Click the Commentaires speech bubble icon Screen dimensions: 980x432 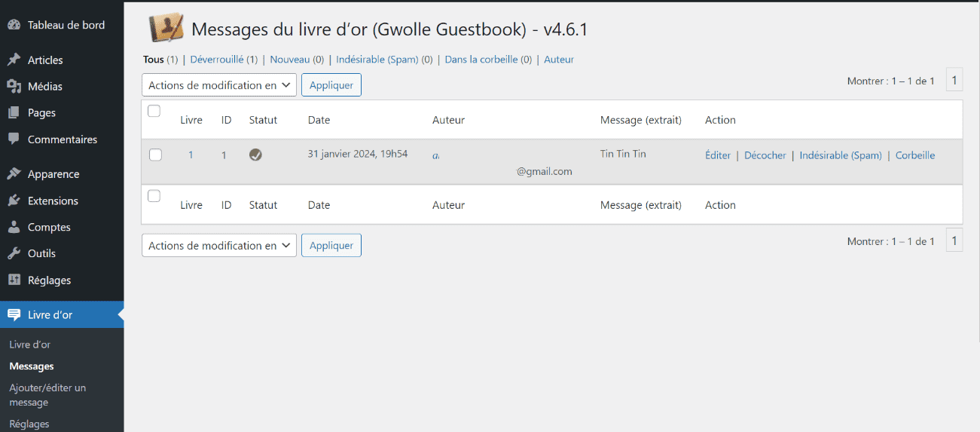tap(14, 139)
